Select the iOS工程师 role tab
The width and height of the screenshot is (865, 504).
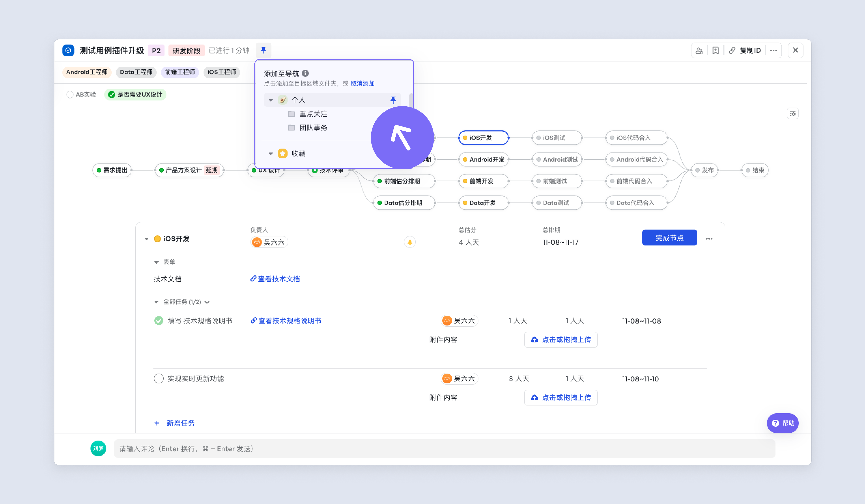tap(222, 72)
